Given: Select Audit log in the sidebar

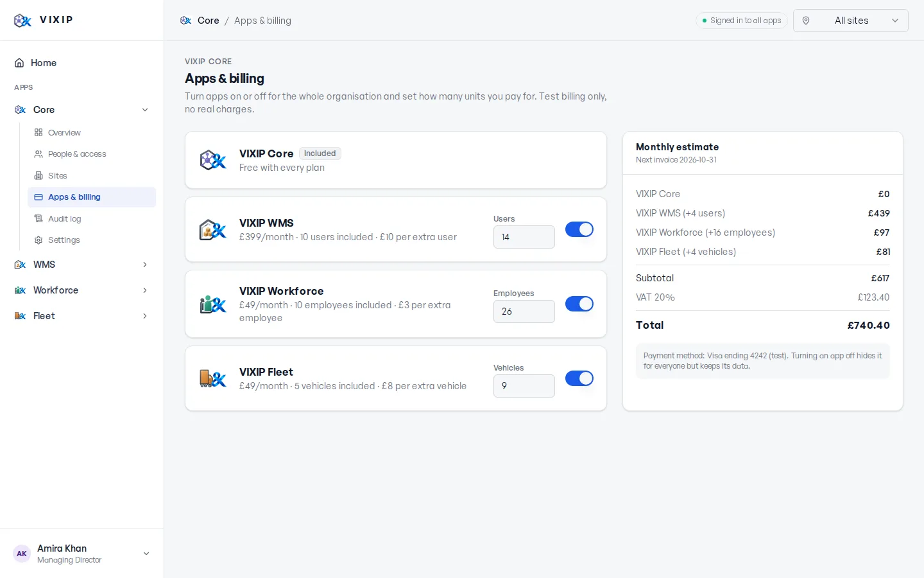Looking at the screenshot, I should click(x=92, y=219).
